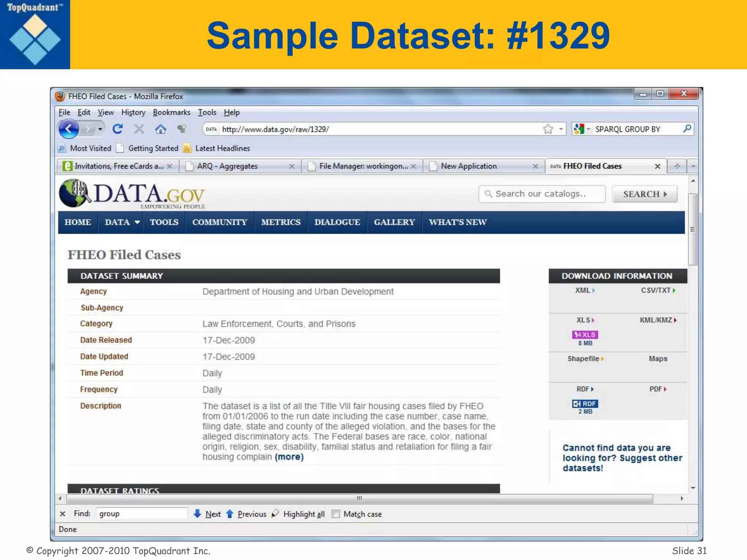
Task: Click the KML/KMZ download link
Action: click(x=658, y=320)
